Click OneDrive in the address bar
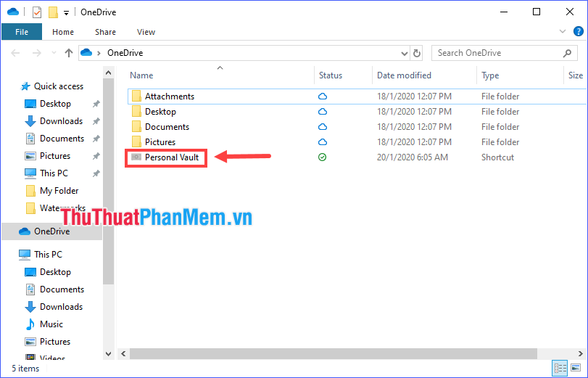Viewport: 588px width, 378px height. click(x=125, y=53)
